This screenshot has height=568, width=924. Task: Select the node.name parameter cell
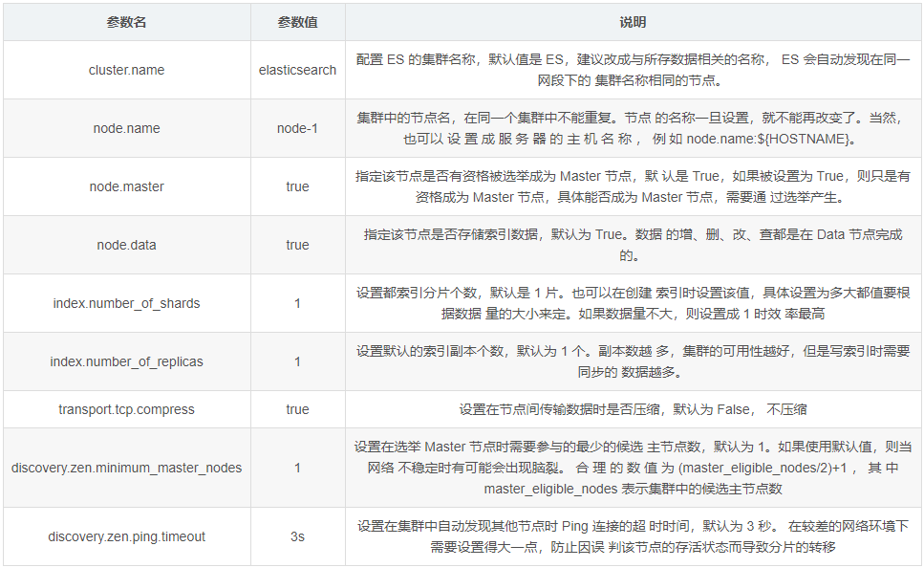coord(126,128)
